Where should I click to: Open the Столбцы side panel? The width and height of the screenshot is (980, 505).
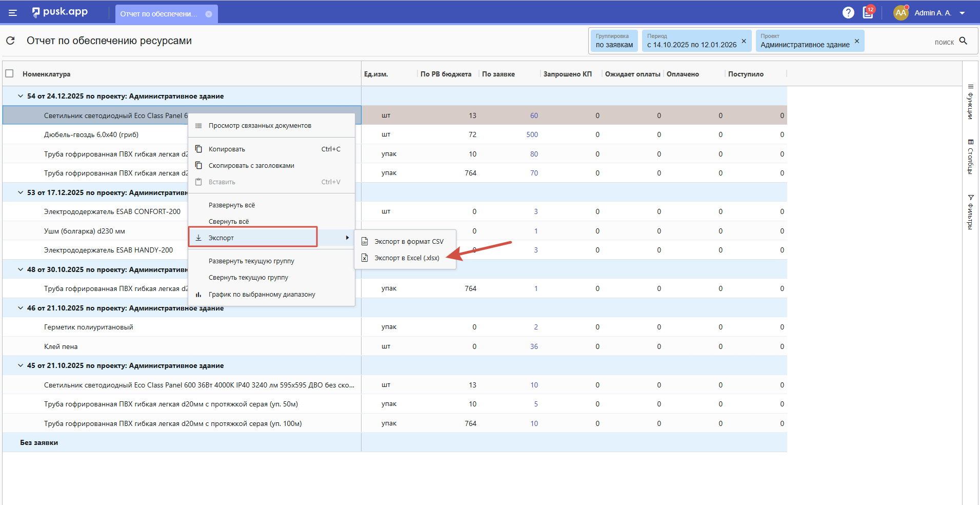coord(970,157)
